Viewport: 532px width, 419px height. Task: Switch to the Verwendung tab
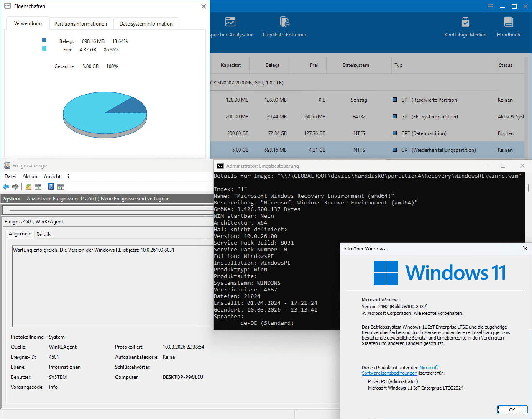[28, 23]
